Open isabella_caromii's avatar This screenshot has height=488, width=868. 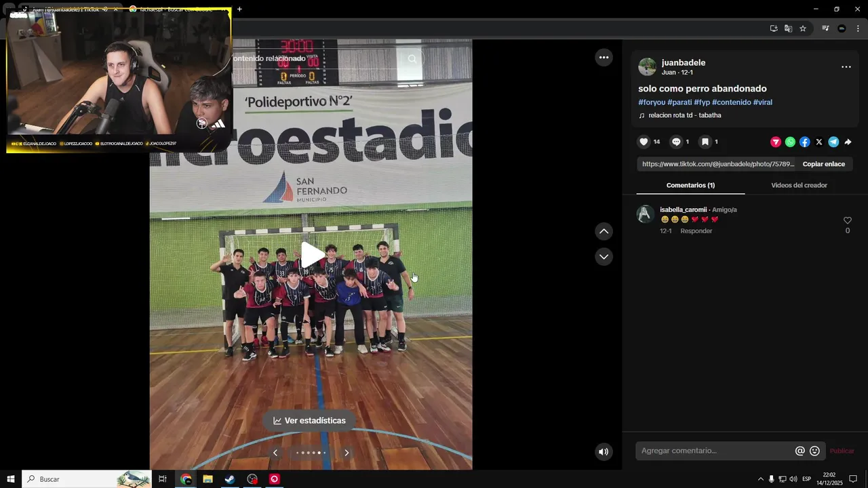[645, 214]
